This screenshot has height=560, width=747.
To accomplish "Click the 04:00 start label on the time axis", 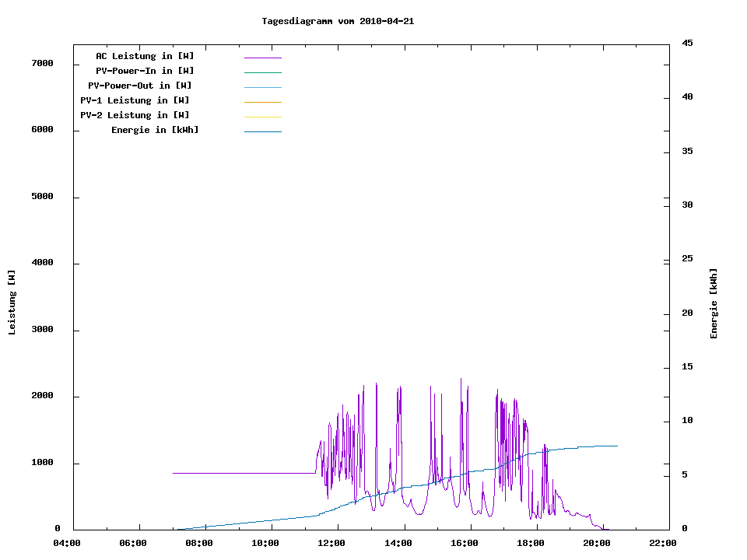I will [67, 543].
